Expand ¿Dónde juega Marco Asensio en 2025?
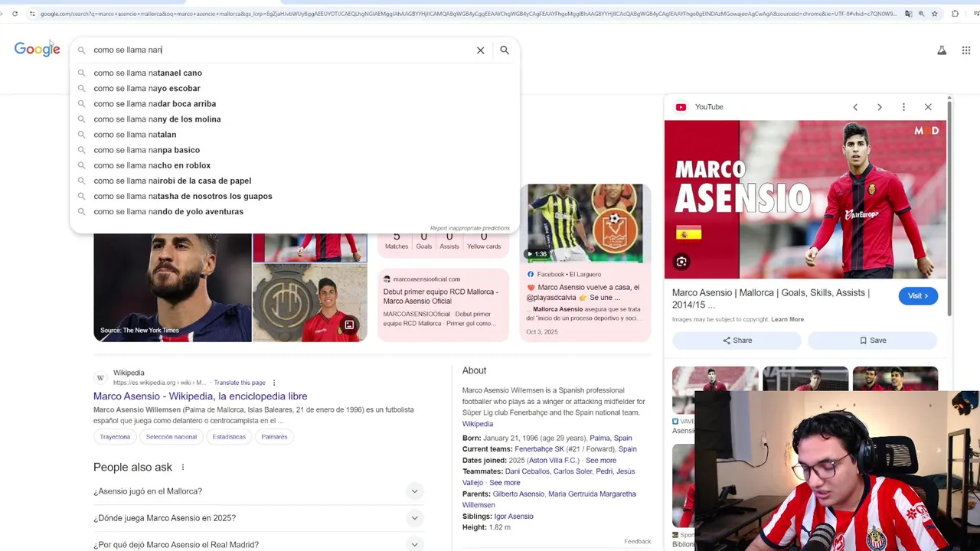Viewport: 980px width, 551px height. [x=258, y=518]
